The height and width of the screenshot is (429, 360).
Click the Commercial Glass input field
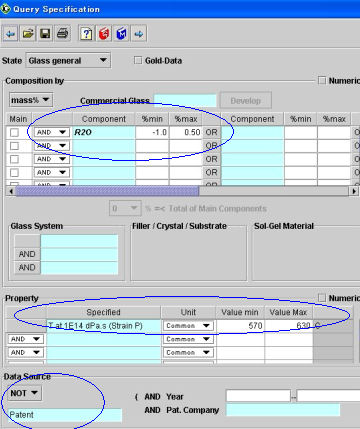[185, 100]
